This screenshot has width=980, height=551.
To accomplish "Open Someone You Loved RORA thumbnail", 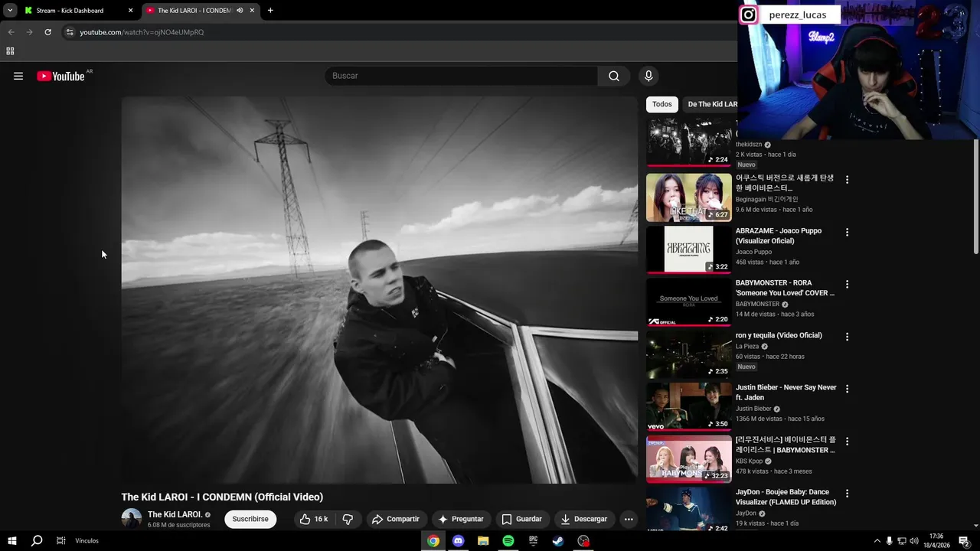I will pyautogui.click(x=689, y=302).
